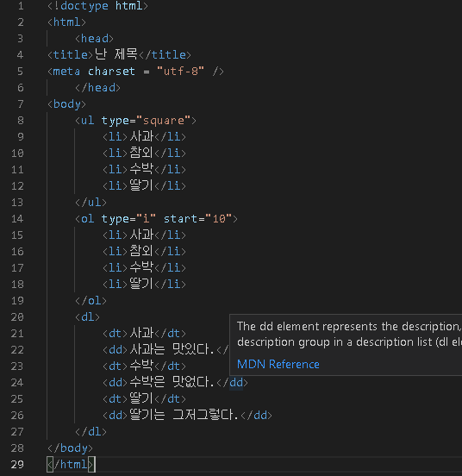The image size is (462, 476).
Task: Click the closing ol tag
Action: click(x=91, y=301)
